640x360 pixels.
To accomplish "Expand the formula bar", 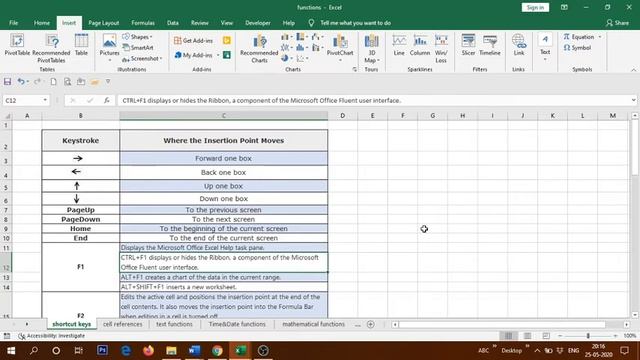I will coord(633,100).
